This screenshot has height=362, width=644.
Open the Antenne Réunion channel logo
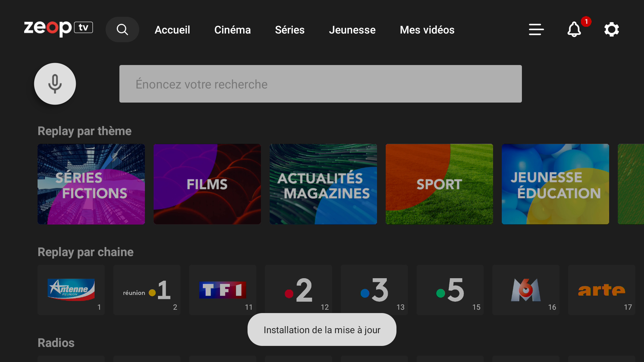click(71, 290)
